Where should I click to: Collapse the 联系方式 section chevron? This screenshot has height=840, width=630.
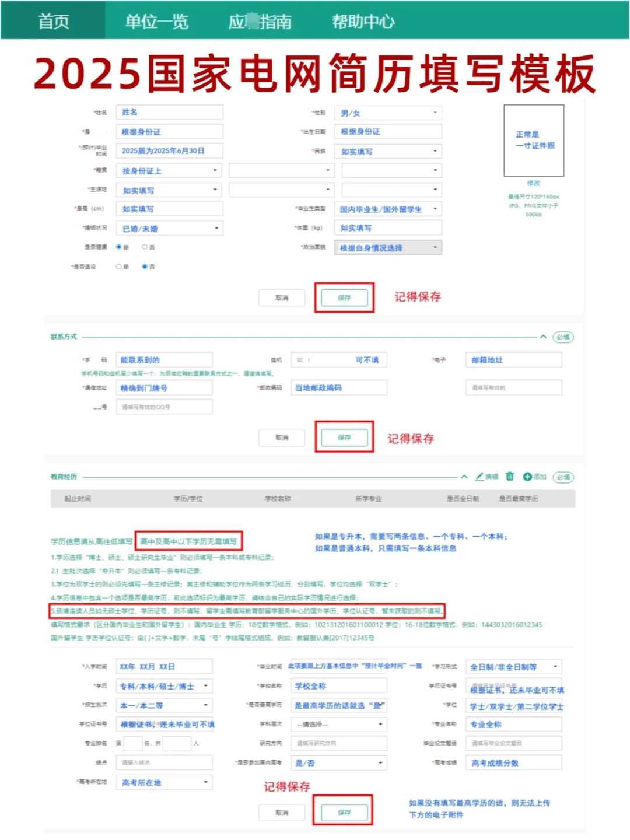[543, 337]
